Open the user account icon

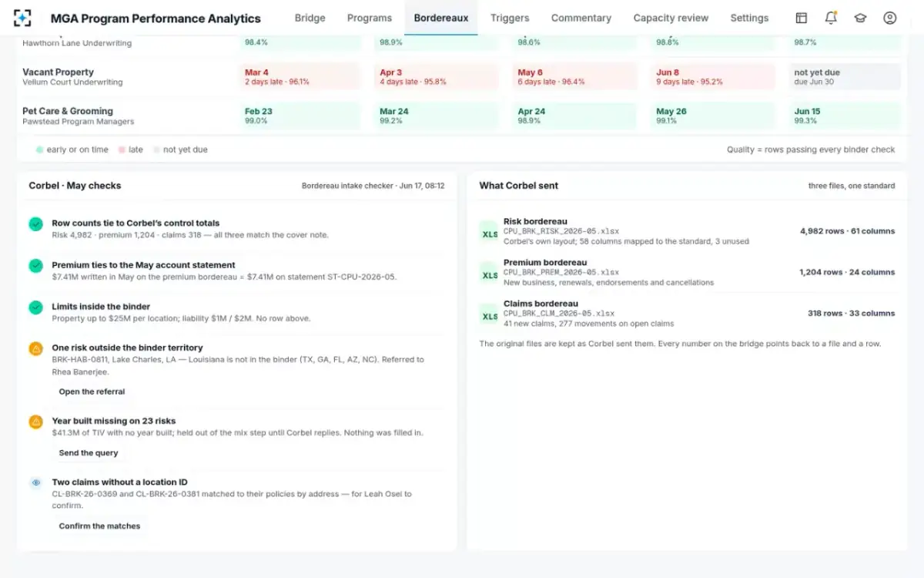click(890, 18)
